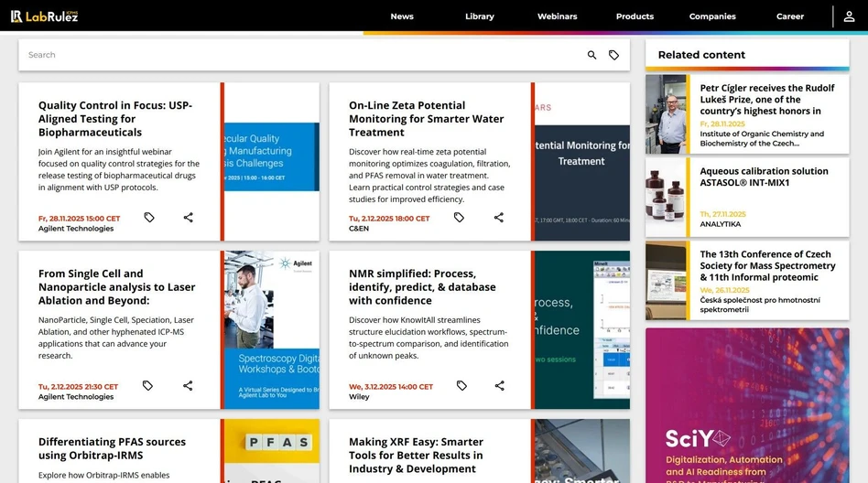
Task: Open the Products menu
Action: 635,16
